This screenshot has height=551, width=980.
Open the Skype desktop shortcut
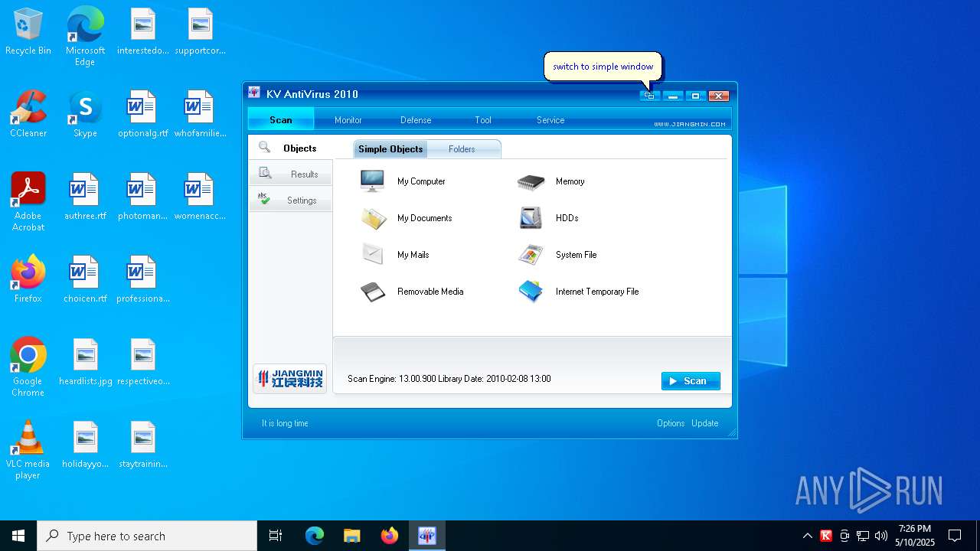pos(85,114)
